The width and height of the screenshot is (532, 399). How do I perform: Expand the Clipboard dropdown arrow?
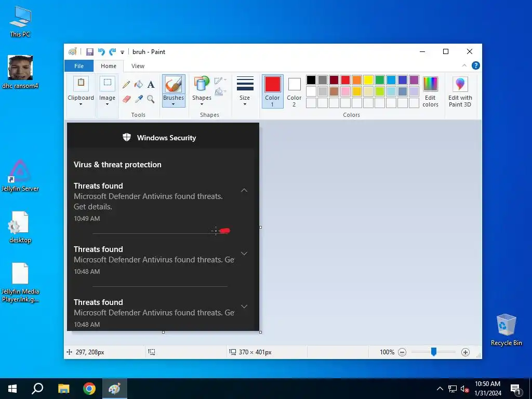[81, 104]
